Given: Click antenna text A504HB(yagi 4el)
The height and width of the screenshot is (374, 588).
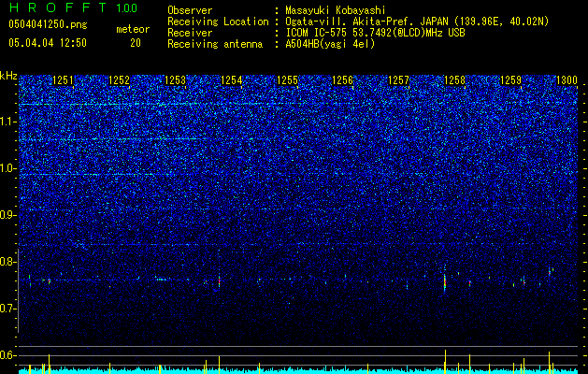Looking at the screenshot, I should point(330,44).
